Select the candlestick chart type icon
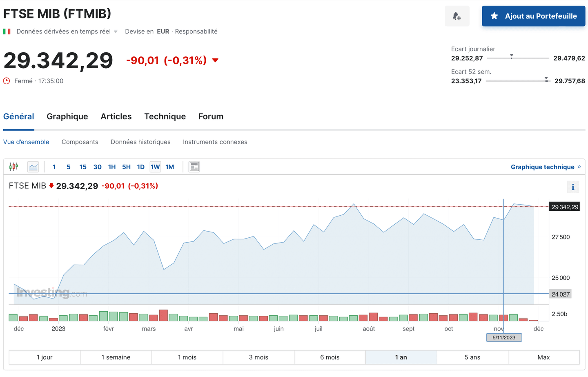 pyautogui.click(x=13, y=166)
